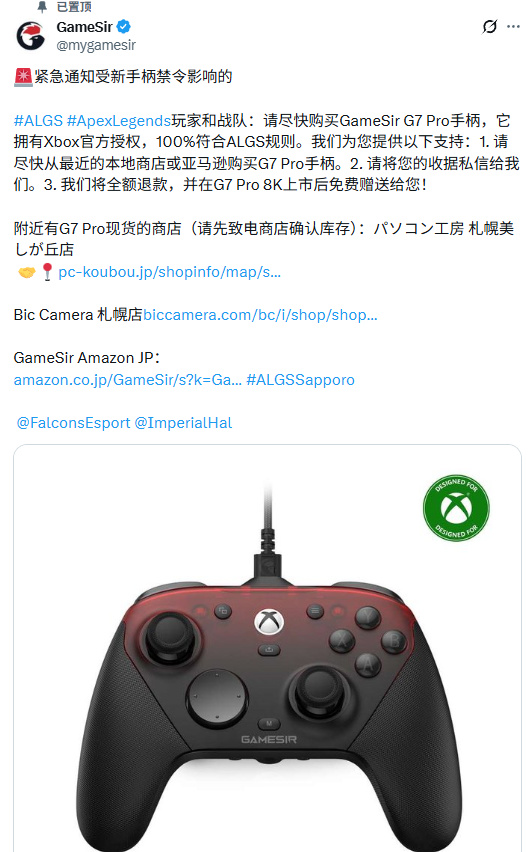
Task: Open the amazon.co.jp GameSir link
Action: click(128, 380)
